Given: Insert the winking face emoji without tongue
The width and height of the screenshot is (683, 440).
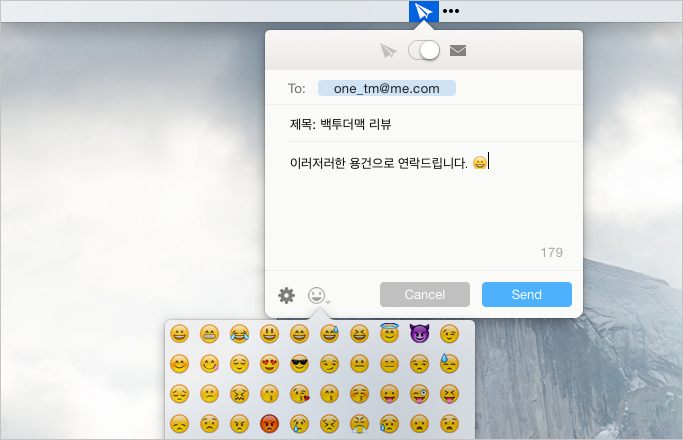Looking at the screenshot, I should tap(450, 334).
